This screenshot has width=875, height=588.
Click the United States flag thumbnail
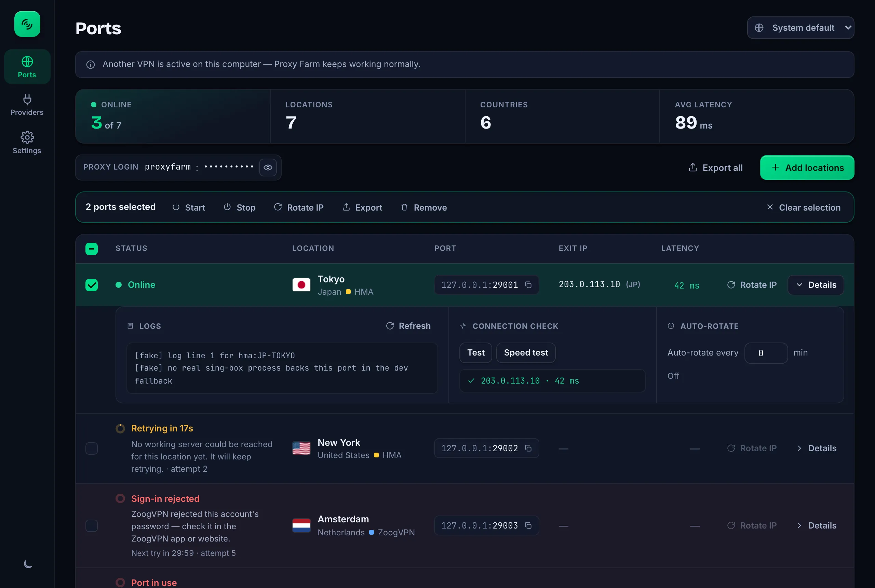tap(301, 449)
